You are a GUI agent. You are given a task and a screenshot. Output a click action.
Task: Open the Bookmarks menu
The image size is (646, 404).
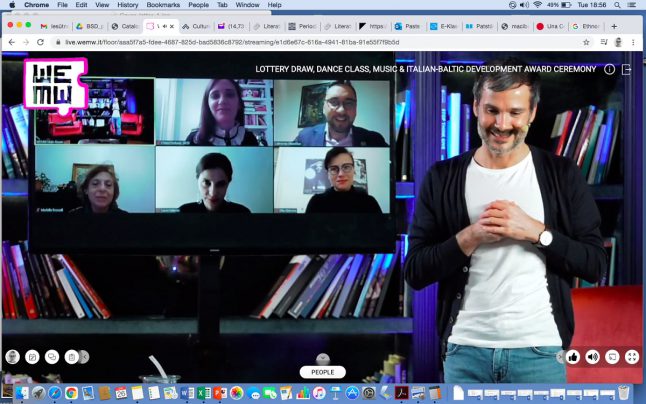(x=163, y=5)
